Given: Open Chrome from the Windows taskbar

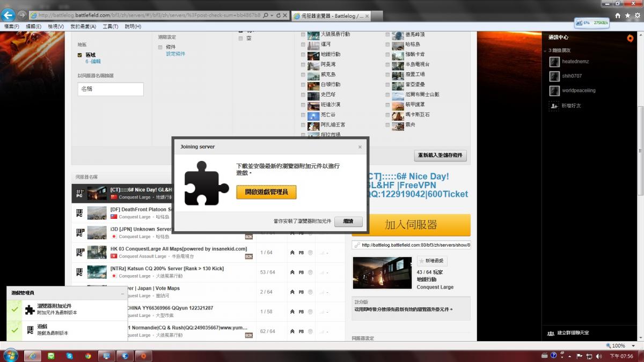Looking at the screenshot, I should pyautogui.click(x=88, y=356).
